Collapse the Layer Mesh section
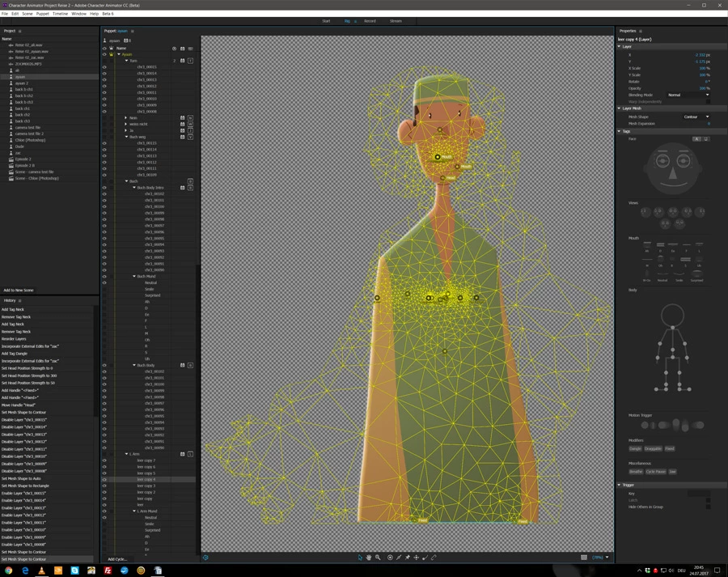728x577 pixels. (x=620, y=108)
